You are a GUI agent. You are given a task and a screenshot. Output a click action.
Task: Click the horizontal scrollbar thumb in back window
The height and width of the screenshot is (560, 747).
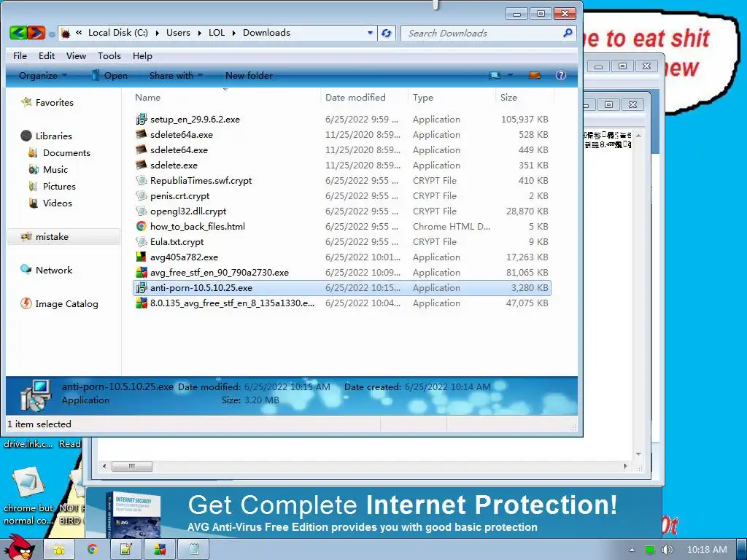[132, 466]
